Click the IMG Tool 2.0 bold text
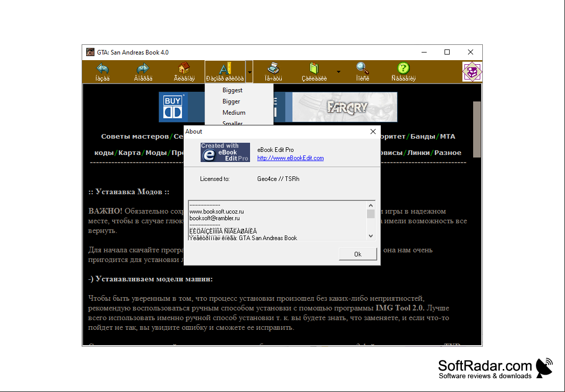The height and width of the screenshot is (392, 565). click(x=400, y=308)
